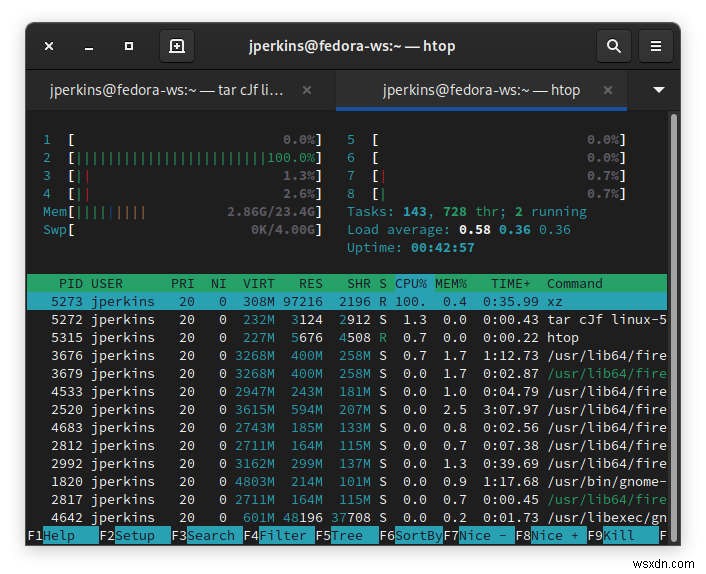Click F8 Nice + option

pyautogui.click(x=551, y=535)
